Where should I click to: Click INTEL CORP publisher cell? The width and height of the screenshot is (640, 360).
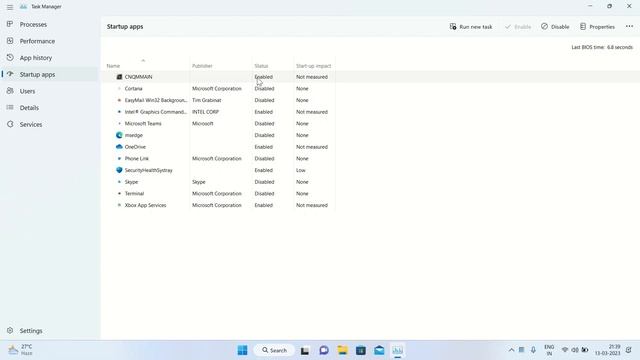tap(205, 112)
